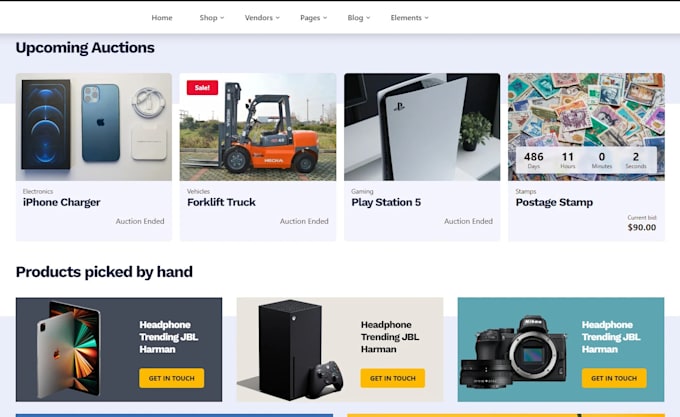Open the Home menu item
The height and width of the screenshot is (417, 680).
(x=162, y=18)
